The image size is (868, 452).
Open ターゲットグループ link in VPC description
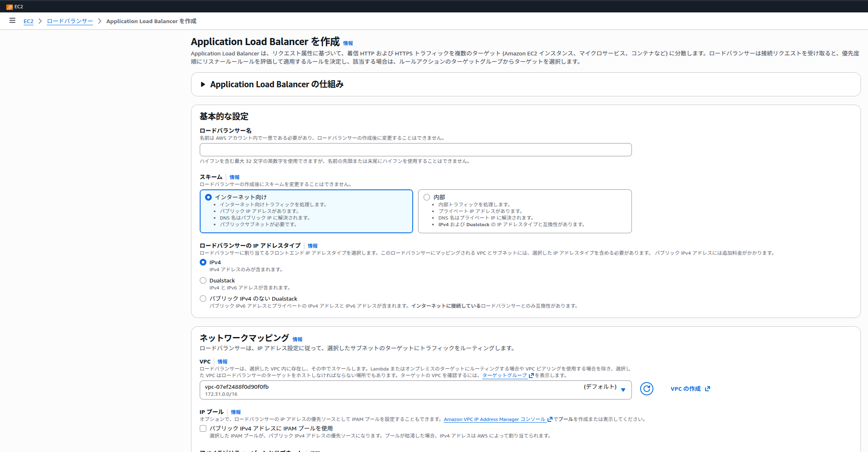point(505,375)
